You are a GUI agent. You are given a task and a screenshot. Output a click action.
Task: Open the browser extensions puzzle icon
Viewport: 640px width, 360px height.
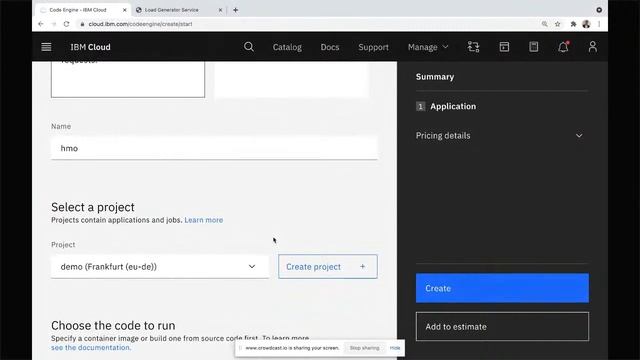click(573, 24)
